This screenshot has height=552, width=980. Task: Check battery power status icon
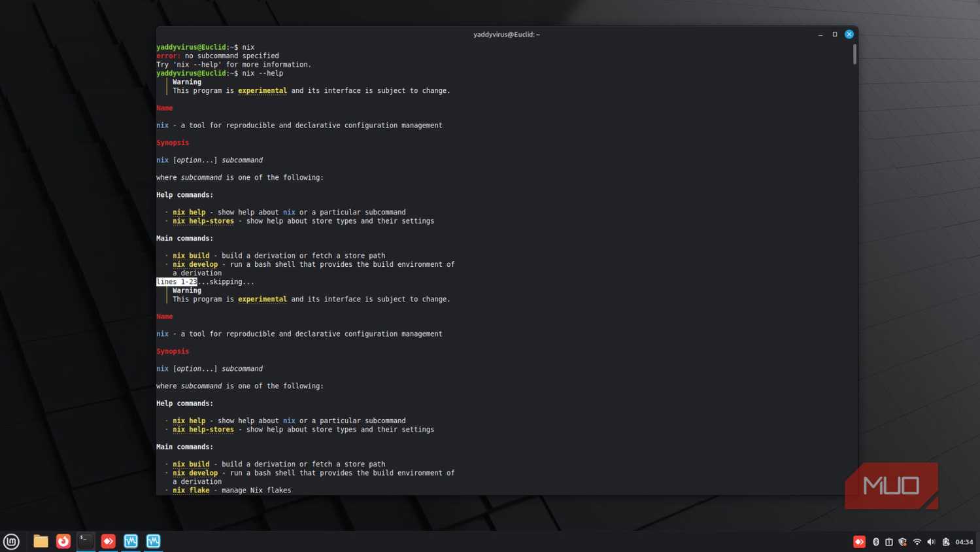pyautogui.click(x=945, y=542)
